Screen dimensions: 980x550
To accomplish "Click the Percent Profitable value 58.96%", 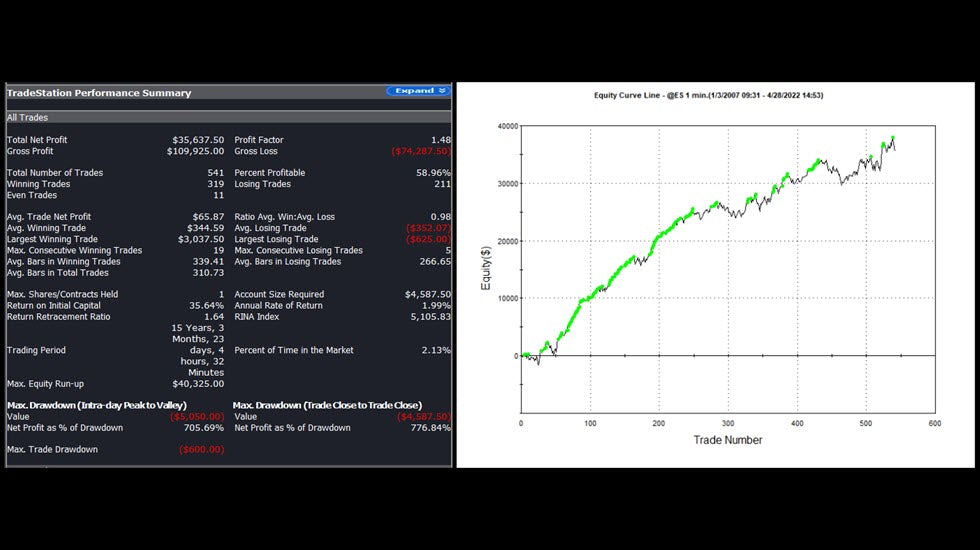I will coord(433,172).
